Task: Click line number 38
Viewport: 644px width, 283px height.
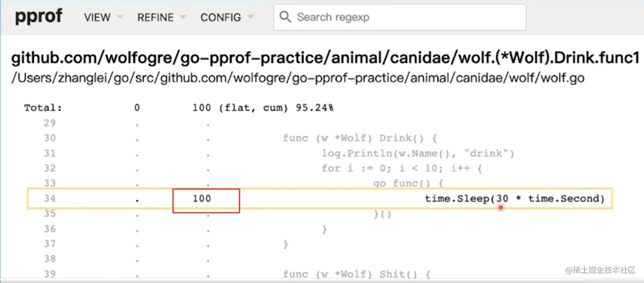Action: coord(50,259)
